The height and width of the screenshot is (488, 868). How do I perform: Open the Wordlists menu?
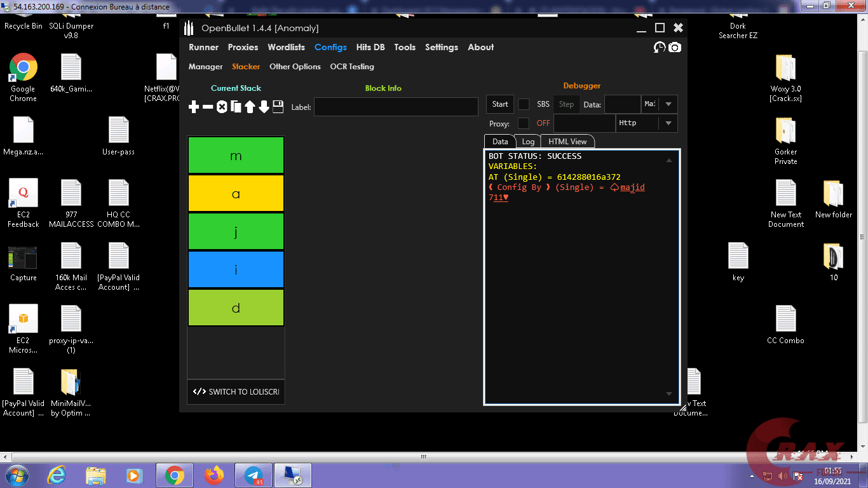[286, 48]
